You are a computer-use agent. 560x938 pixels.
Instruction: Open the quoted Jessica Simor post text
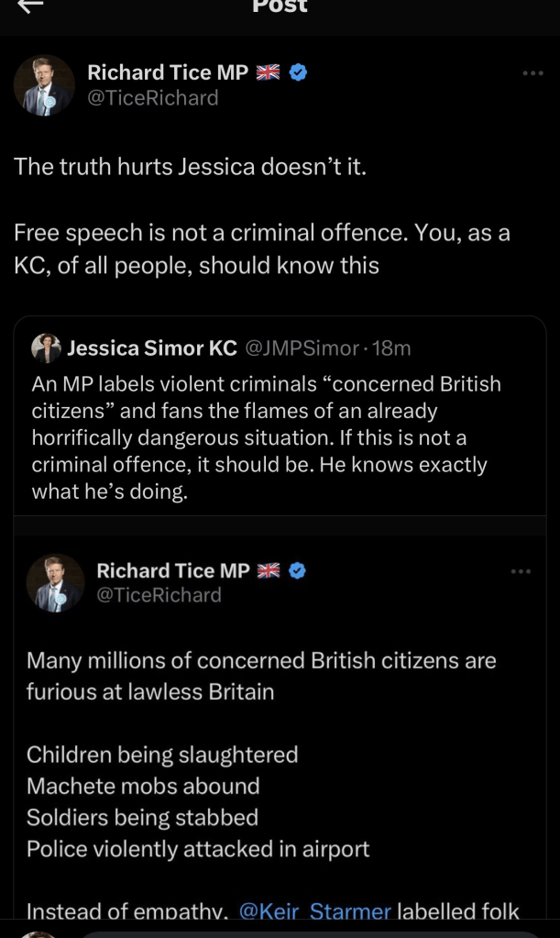point(266,437)
